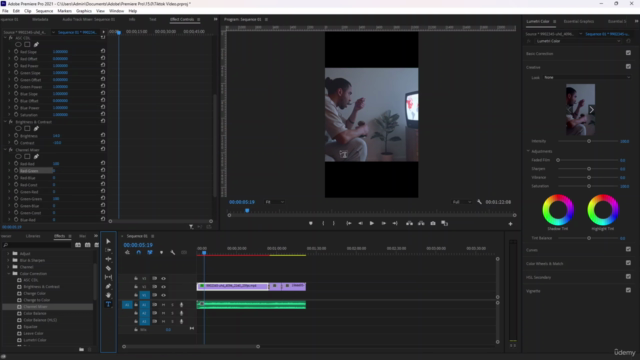Click Lift button in Program Monitor
The image size is (640, 360).
coord(409,223)
